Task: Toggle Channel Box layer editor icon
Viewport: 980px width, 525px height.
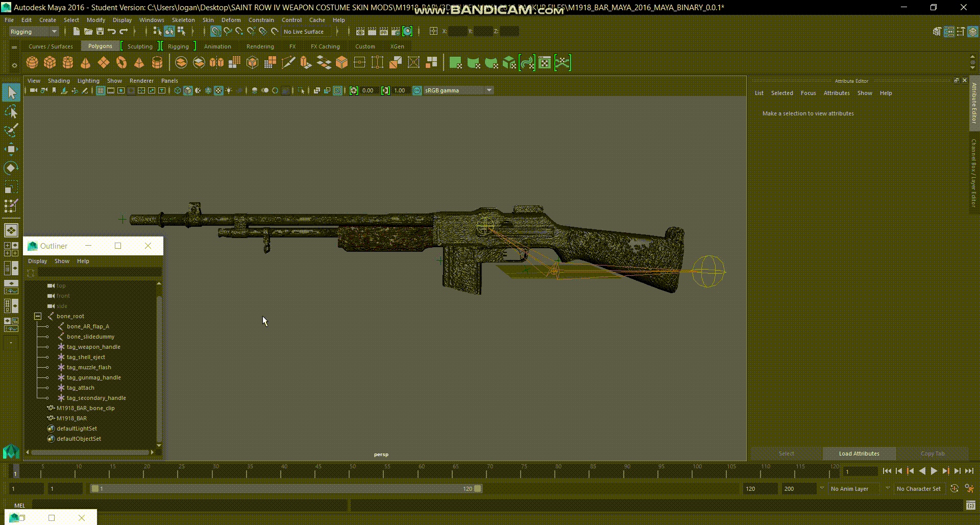Action: click(x=973, y=32)
